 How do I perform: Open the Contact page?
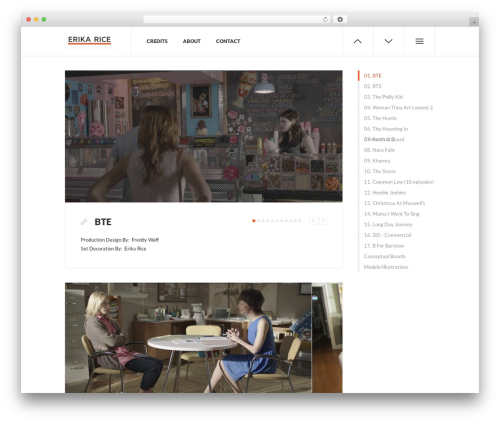[228, 41]
